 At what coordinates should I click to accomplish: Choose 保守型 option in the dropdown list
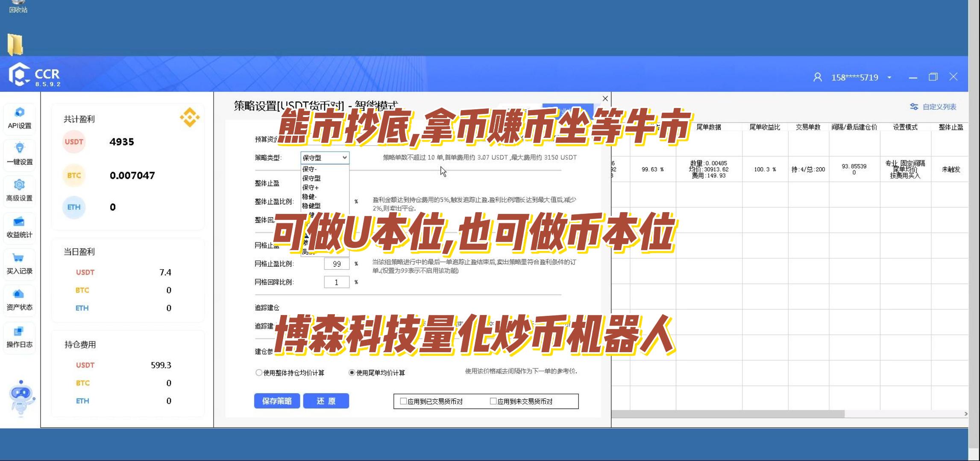click(325, 178)
